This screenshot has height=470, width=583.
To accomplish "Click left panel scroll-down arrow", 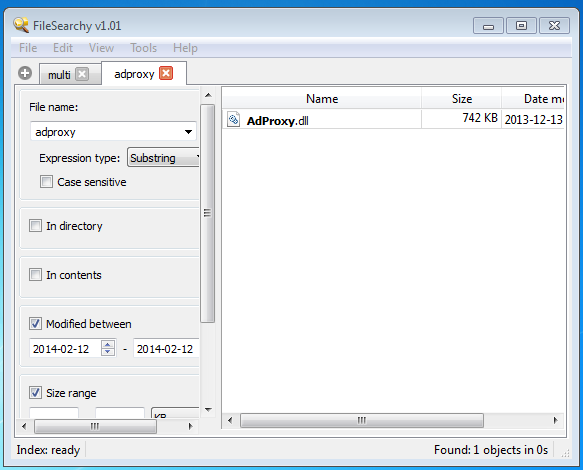I will pos(208,410).
